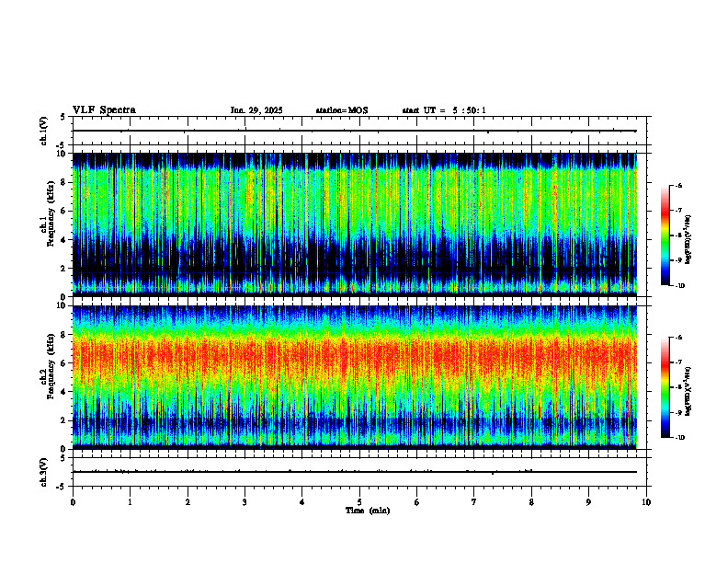Image resolution: width=728 pixels, height=563 pixels.
Task: Click the 8 kHz tick label of ch.1 spectrogram
Action: tap(64, 182)
